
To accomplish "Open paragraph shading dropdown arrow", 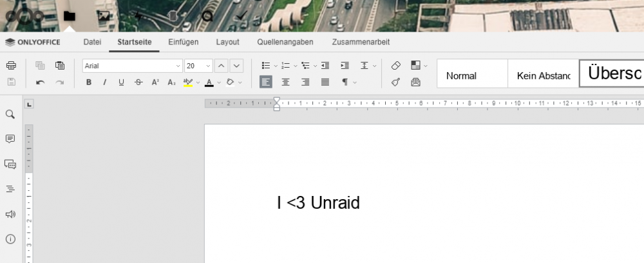I will (x=240, y=83).
